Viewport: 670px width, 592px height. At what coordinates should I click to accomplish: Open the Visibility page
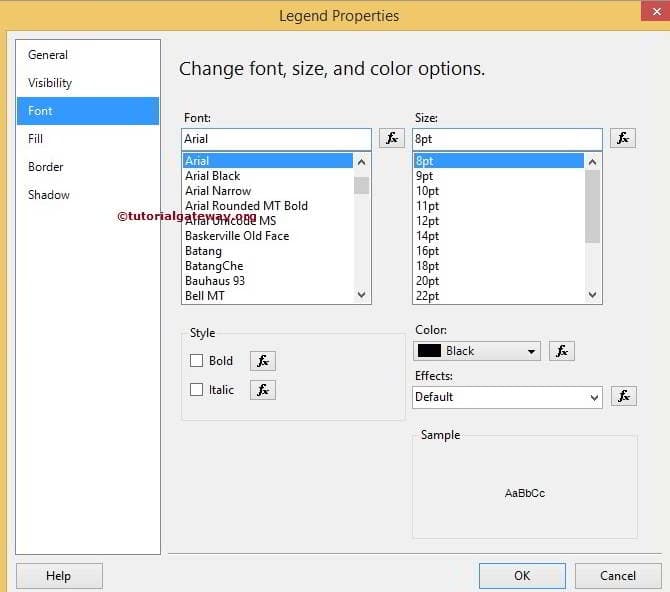point(50,83)
